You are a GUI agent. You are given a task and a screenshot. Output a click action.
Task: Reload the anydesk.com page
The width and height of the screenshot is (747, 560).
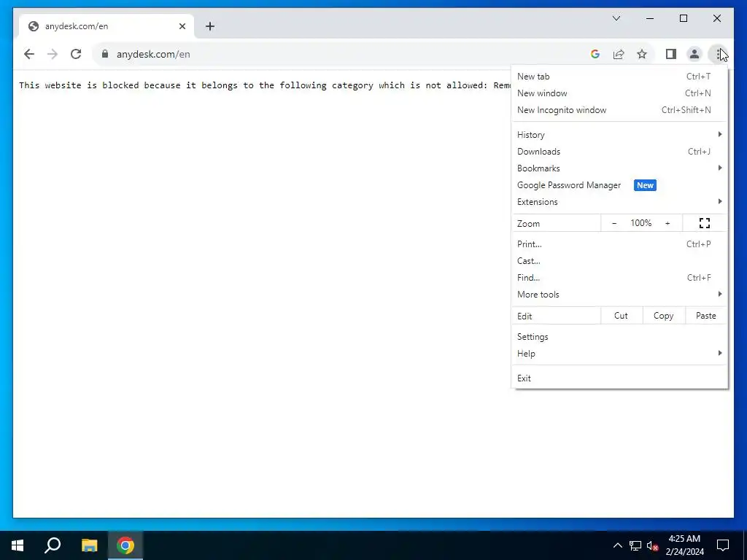point(76,54)
